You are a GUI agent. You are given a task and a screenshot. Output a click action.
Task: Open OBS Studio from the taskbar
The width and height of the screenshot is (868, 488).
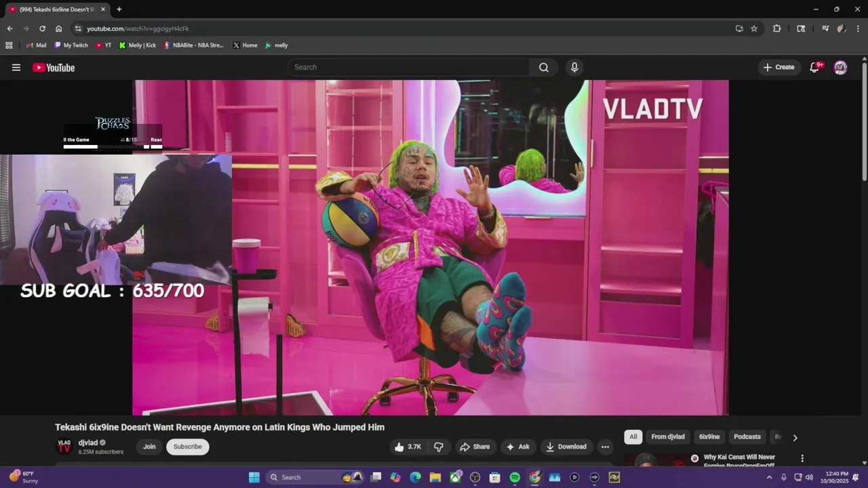[475, 477]
